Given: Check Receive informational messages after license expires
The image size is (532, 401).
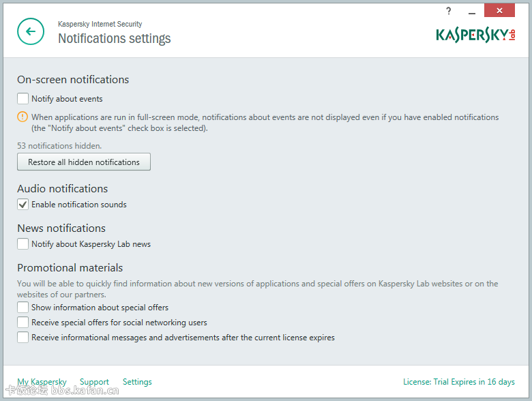Looking at the screenshot, I should tap(23, 338).
